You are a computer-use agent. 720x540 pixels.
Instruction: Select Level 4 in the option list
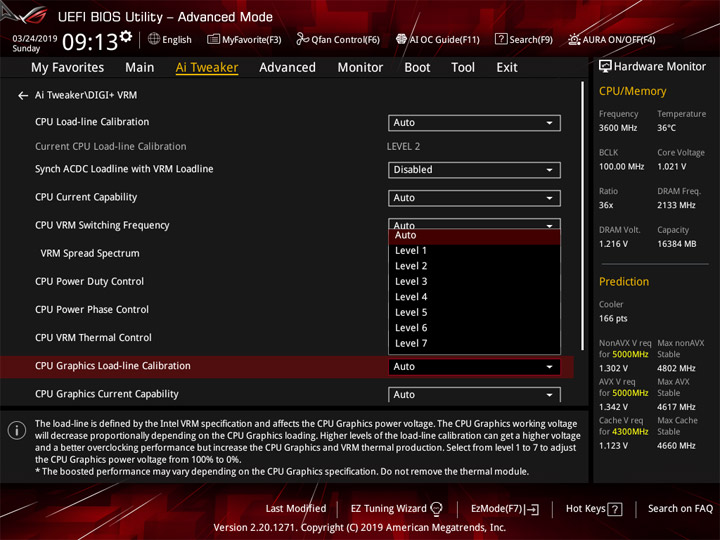pyautogui.click(x=474, y=297)
